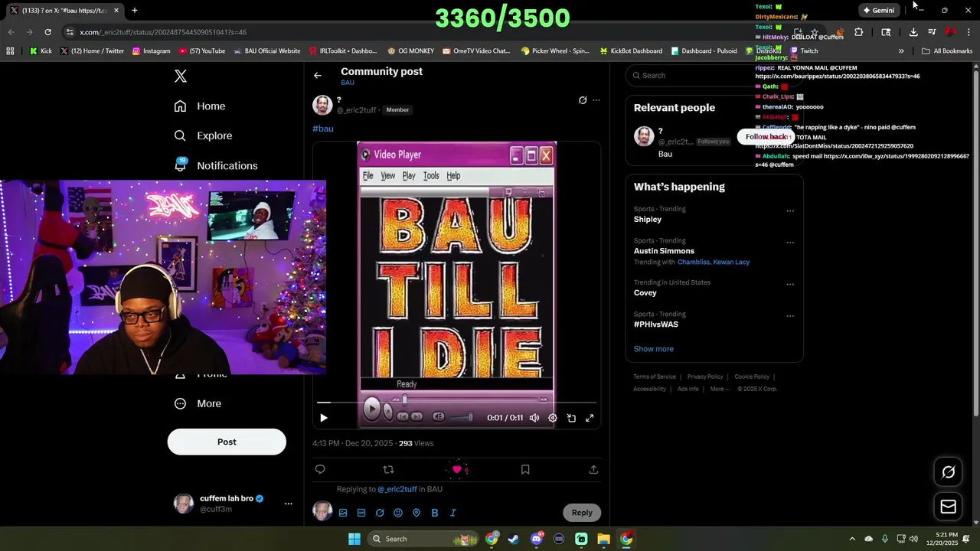The width and height of the screenshot is (980, 551).
Task: Click the Follow back button
Action: (x=767, y=136)
